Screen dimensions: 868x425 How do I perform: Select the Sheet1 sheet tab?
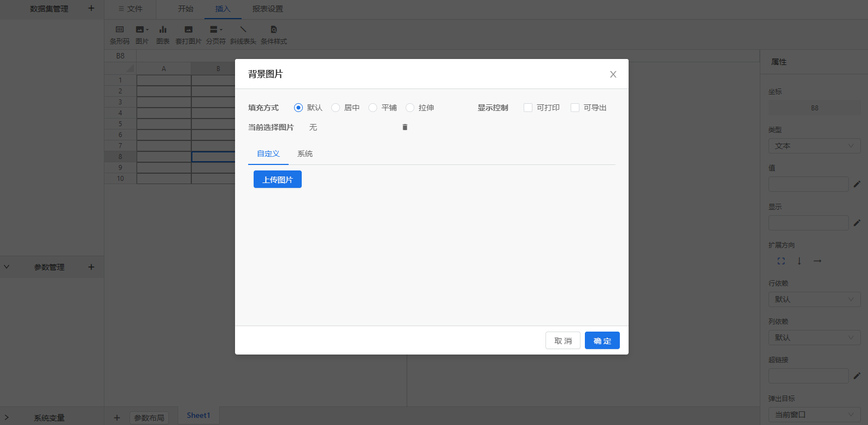click(x=198, y=415)
